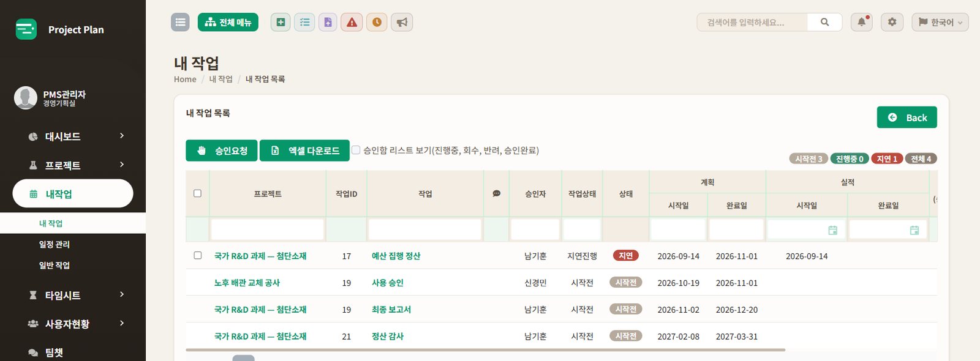Open the megaphone announcements icon
Screen dimensions: 980x361
[x=402, y=22]
